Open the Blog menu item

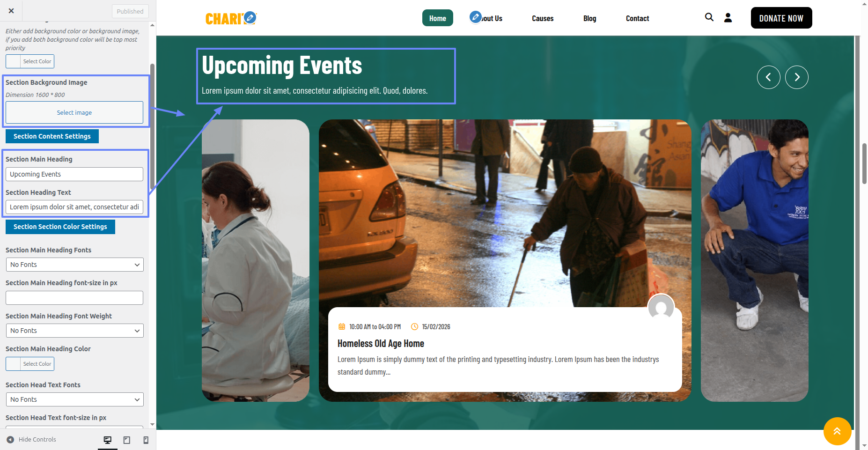pyautogui.click(x=589, y=18)
